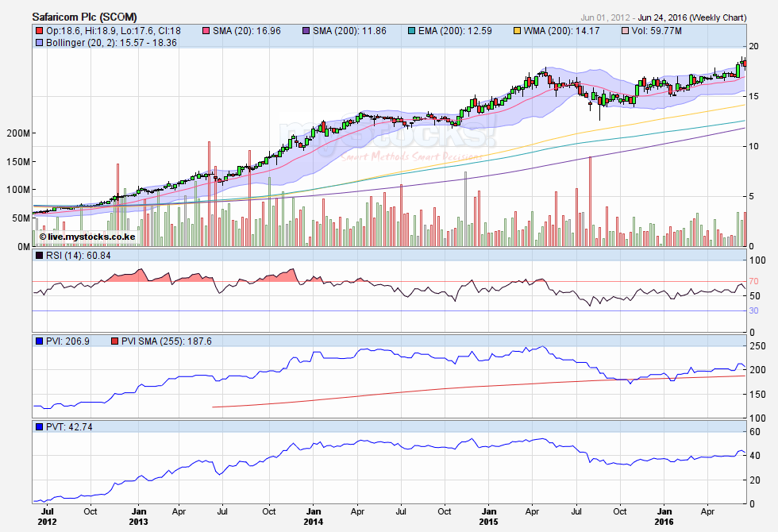
Task: Click the SMA (20) legend color box
Action: tap(208, 31)
